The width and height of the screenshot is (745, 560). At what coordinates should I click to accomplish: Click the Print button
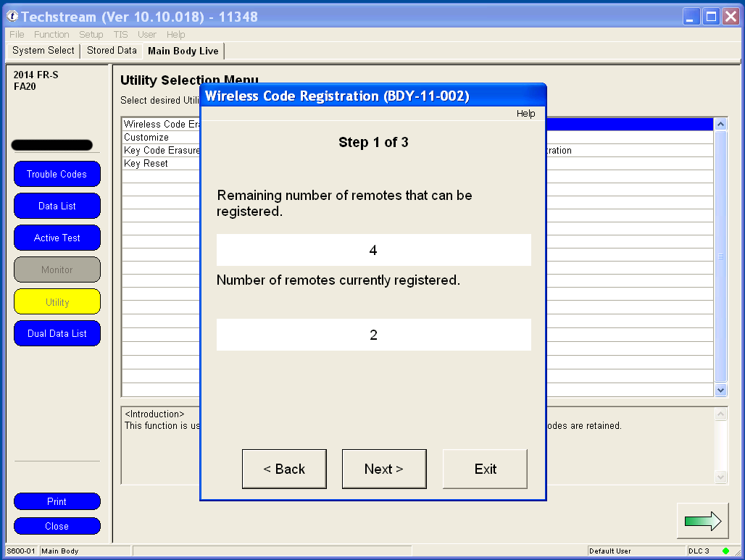(57, 501)
